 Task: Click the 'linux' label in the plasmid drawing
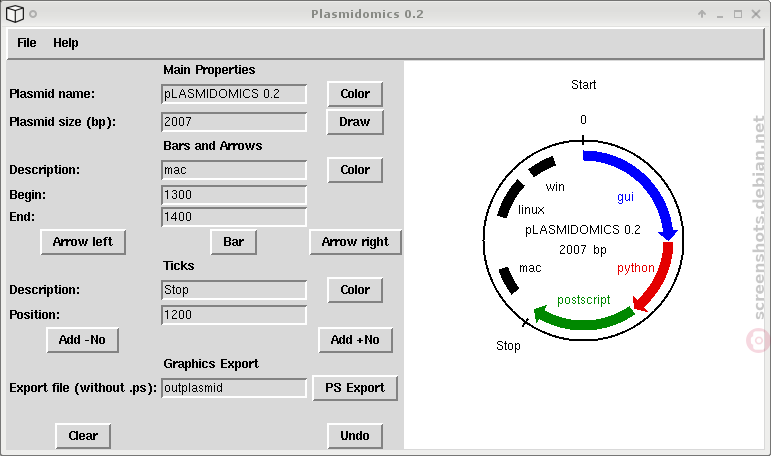(x=532, y=210)
